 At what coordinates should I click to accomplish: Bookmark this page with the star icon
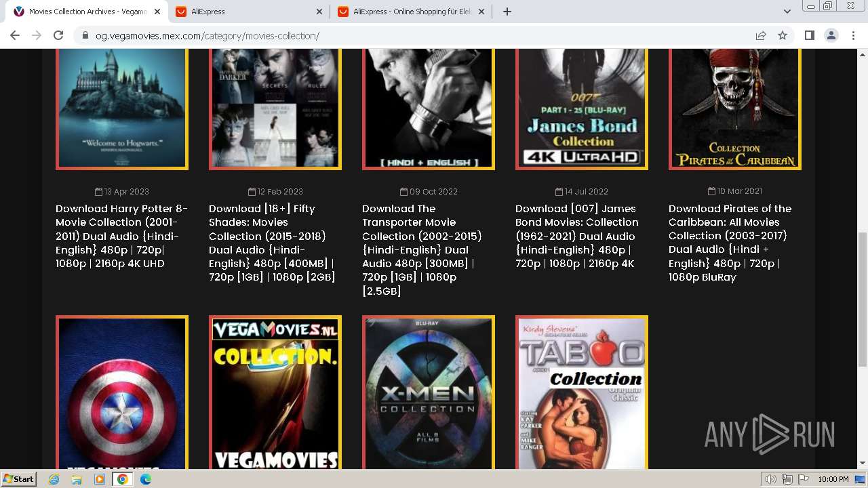tap(783, 35)
